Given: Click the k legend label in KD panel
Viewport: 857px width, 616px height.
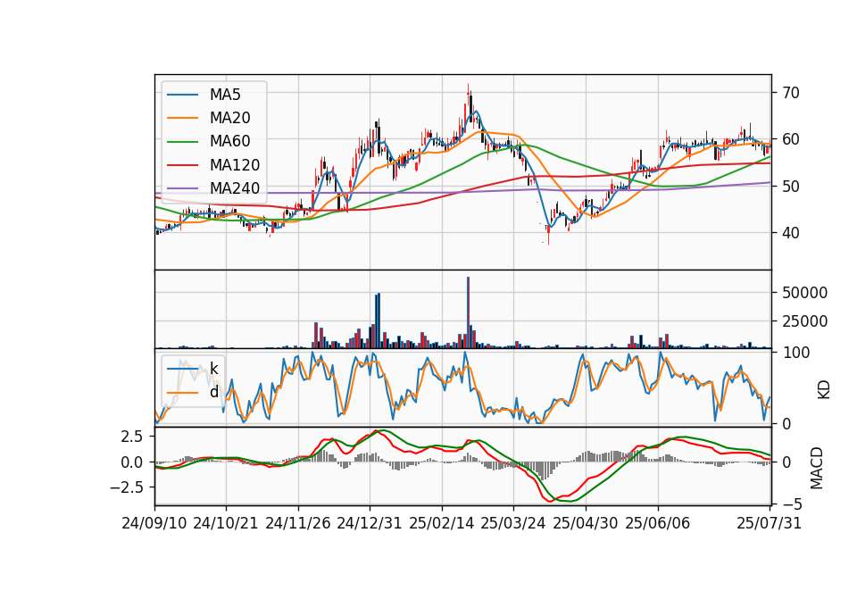Looking at the screenshot, I should [213, 369].
